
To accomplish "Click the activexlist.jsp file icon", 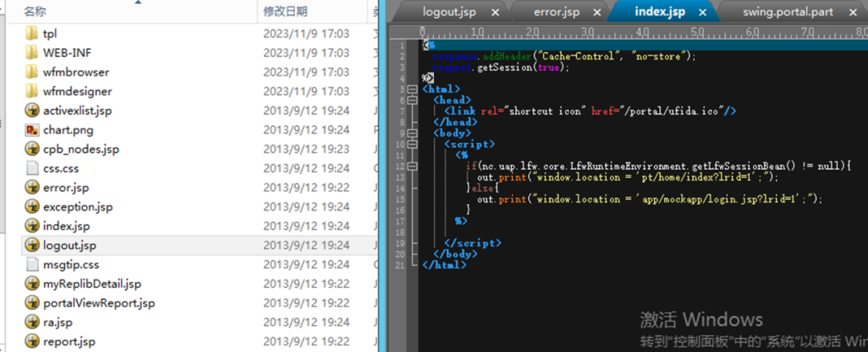I will click(31, 111).
